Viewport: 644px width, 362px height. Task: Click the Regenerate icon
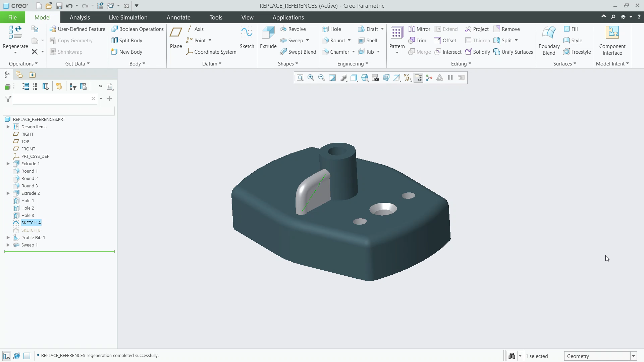pyautogui.click(x=15, y=33)
